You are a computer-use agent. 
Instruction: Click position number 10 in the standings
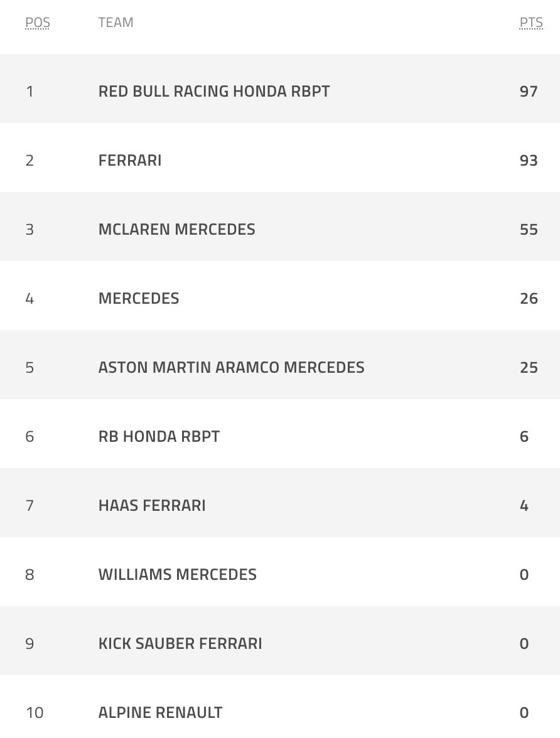[35, 713]
